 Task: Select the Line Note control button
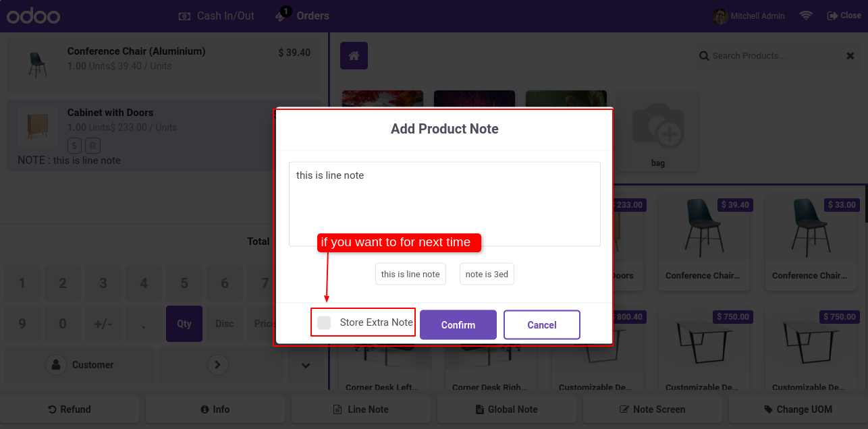pyautogui.click(x=361, y=409)
